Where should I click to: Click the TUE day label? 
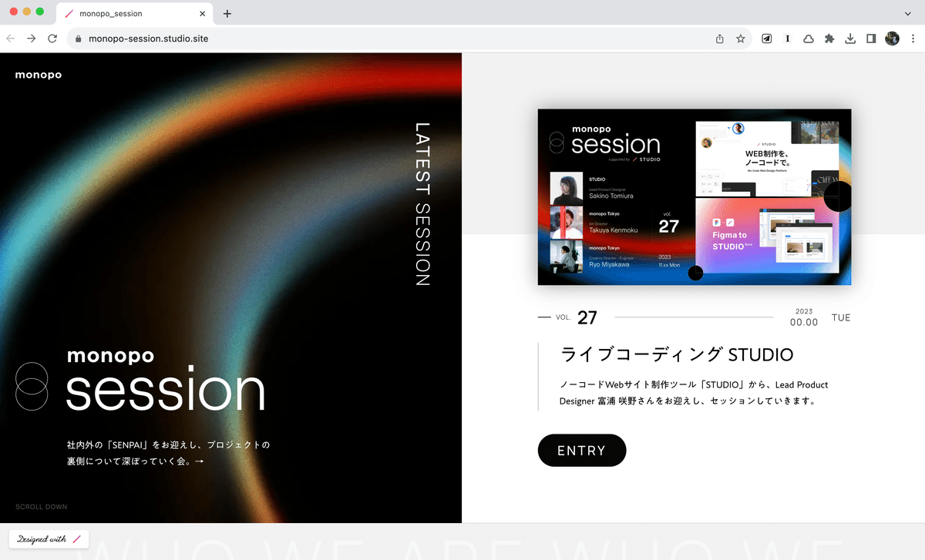click(x=841, y=317)
